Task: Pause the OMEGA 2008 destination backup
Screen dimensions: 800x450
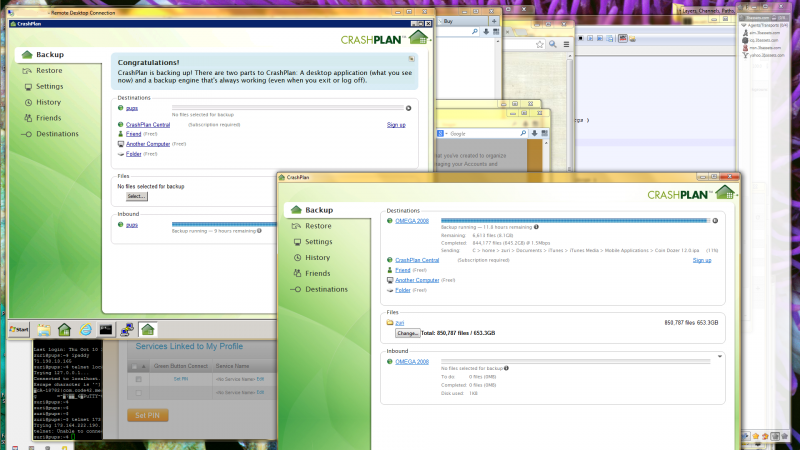Action: click(x=714, y=220)
